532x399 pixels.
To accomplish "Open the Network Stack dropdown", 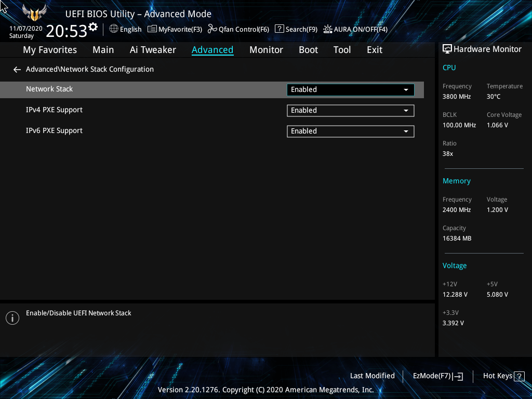I will (351, 89).
